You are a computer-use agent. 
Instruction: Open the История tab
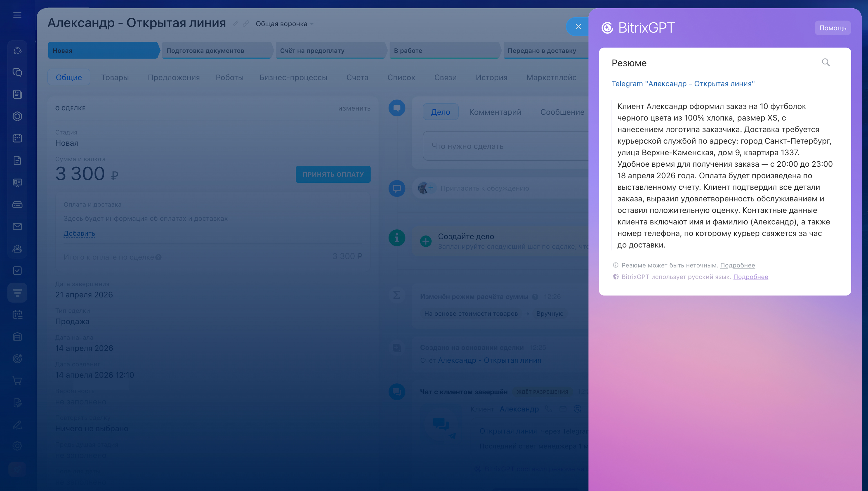[x=491, y=77]
